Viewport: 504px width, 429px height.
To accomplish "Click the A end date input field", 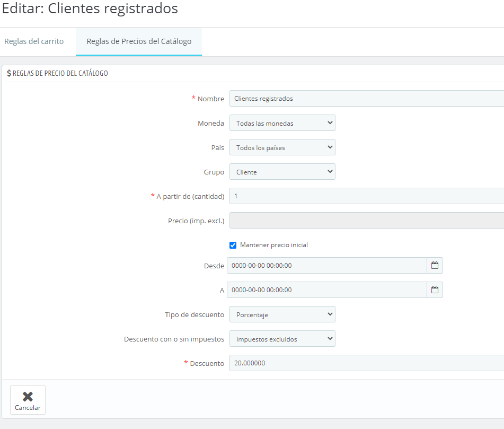I will pos(326,290).
